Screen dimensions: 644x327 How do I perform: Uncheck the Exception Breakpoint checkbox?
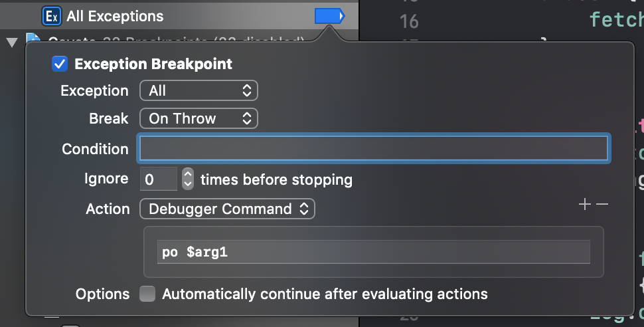click(x=60, y=64)
